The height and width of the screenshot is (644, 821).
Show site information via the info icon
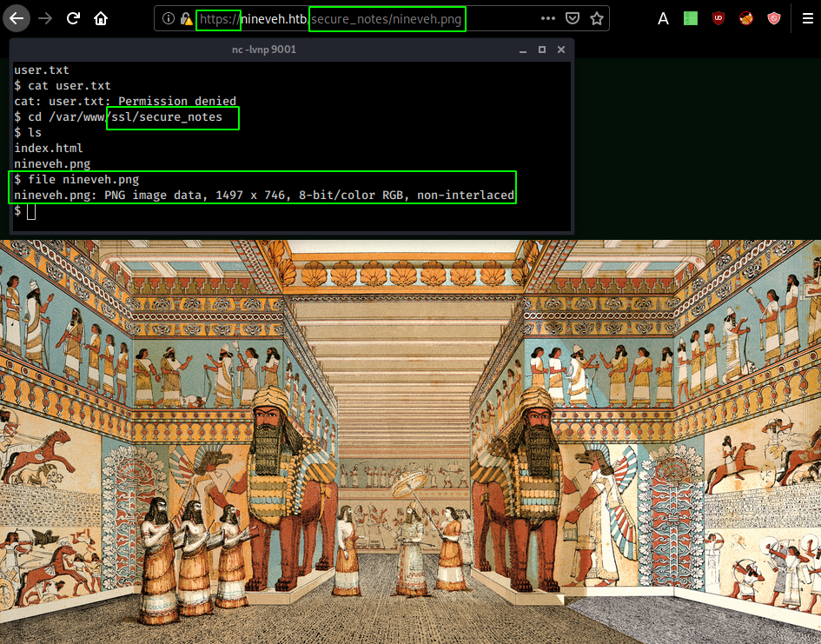coord(168,19)
